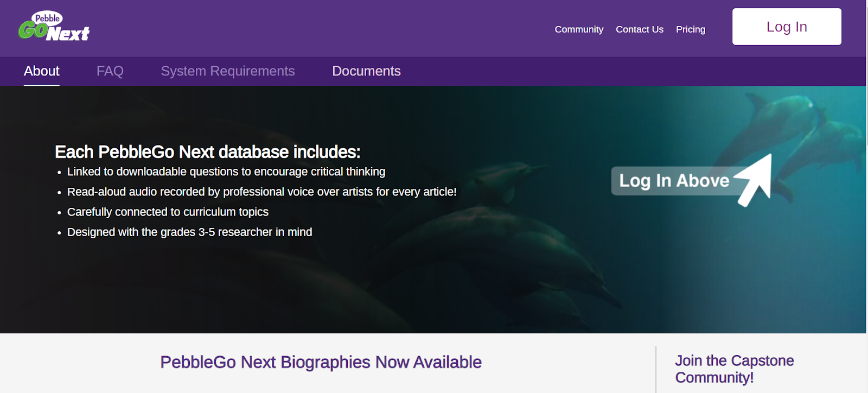Screen dimensions: 868x393
Task: Click heading Each PebbleGo Next database includes
Action: [x=208, y=152]
